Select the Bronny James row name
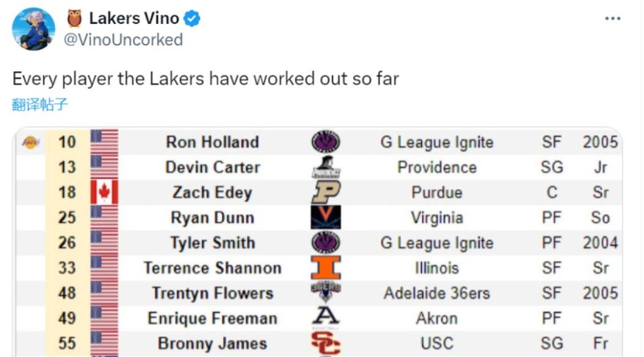This screenshot has height=357, width=644. (x=213, y=344)
